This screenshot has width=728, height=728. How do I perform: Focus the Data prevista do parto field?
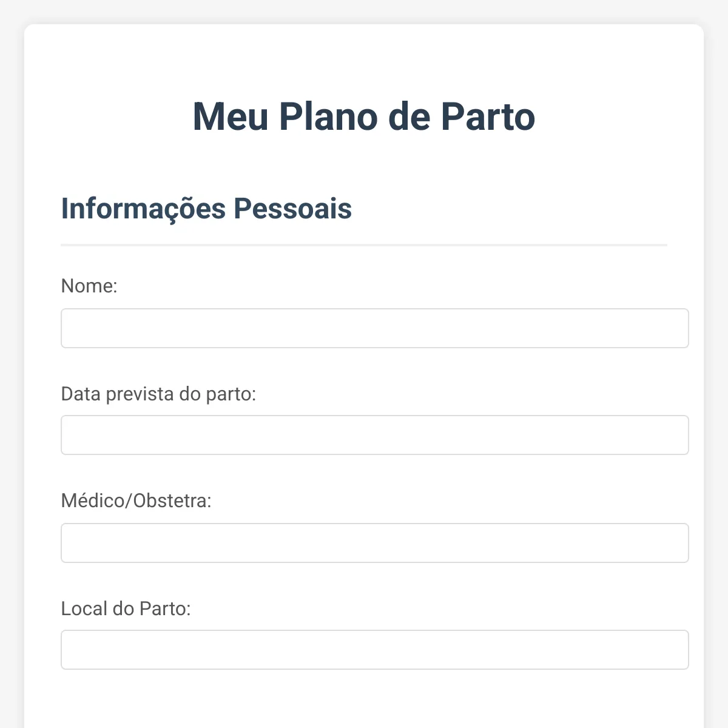tap(375, 435)
